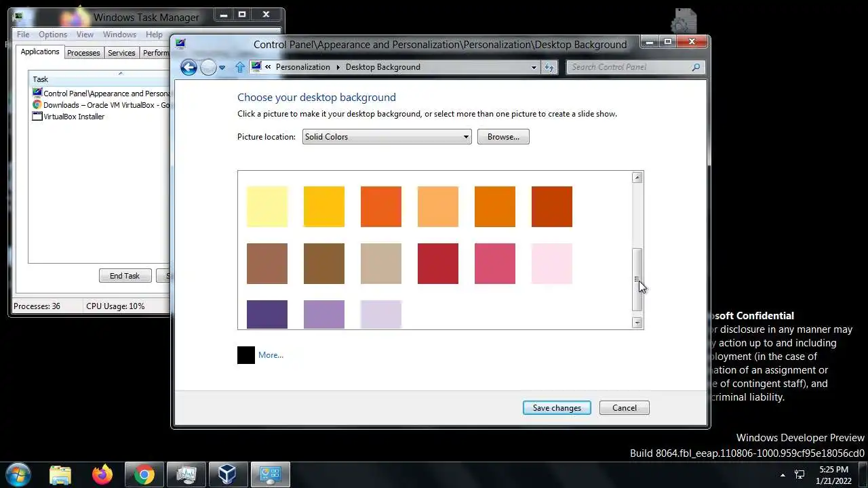Select Desktop Background breadcrumb segment

coord(383,67)
